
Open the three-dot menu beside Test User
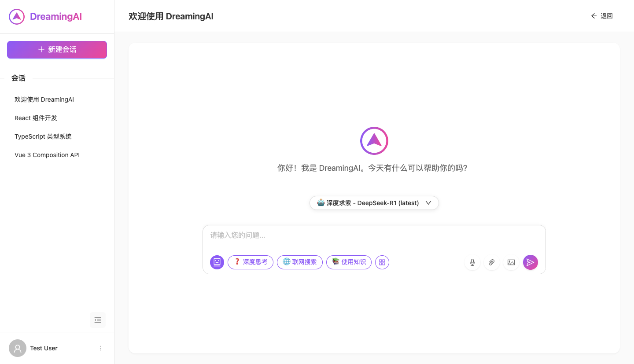point(100,348)
